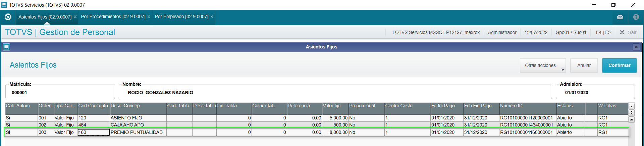Click the grid scroll up arrow
644x146 pixels.
click(x=632, y=119)
